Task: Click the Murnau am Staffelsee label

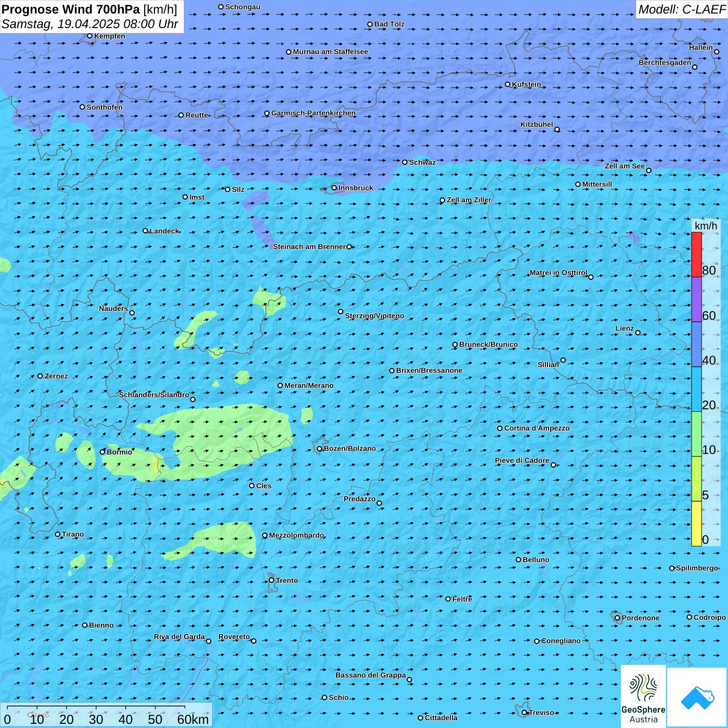Action: (330, 51)
